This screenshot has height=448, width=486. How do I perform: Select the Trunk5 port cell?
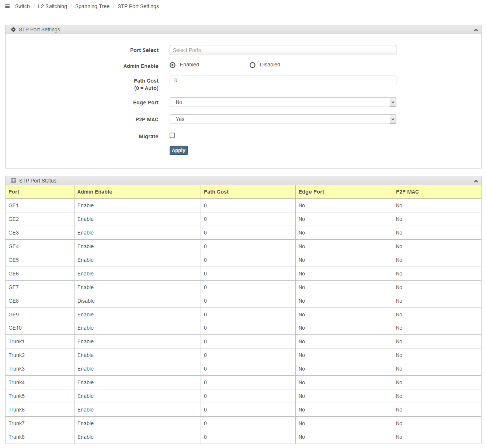click(x=40, y=396)
